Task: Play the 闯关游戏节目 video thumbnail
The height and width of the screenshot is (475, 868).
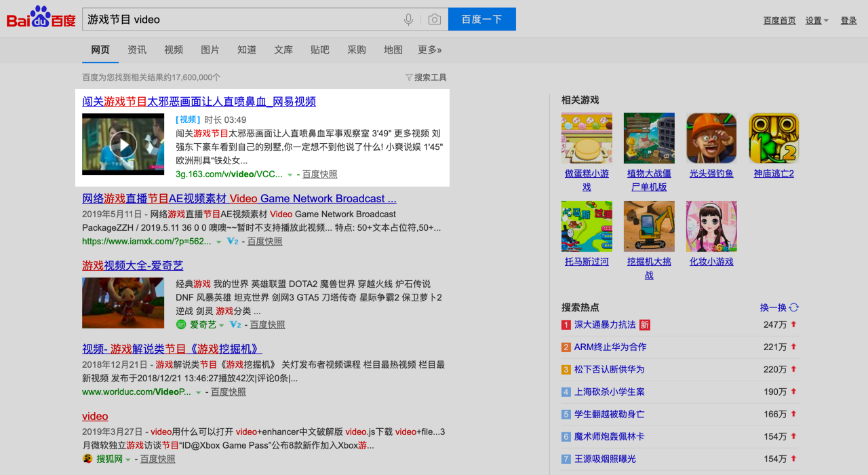Action: click(123, 144)
